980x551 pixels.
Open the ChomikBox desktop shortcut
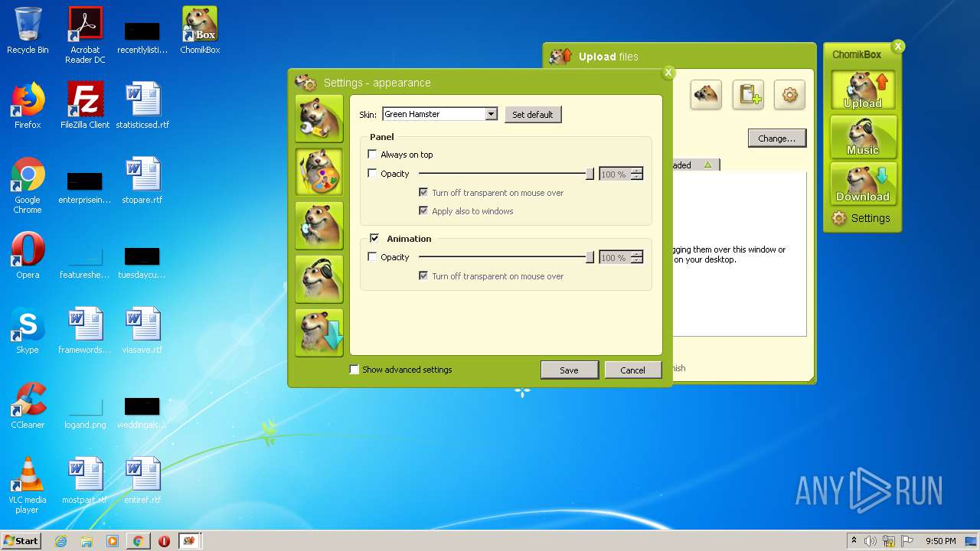coord(200,31)
